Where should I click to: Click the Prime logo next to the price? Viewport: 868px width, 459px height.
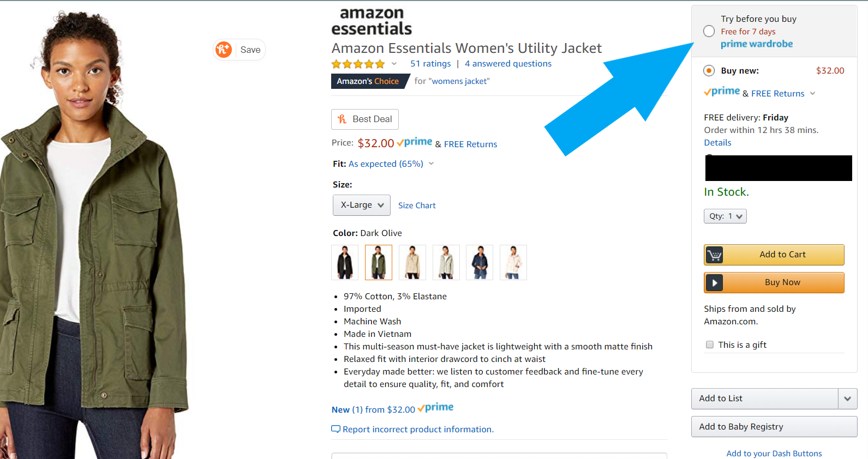415,142
